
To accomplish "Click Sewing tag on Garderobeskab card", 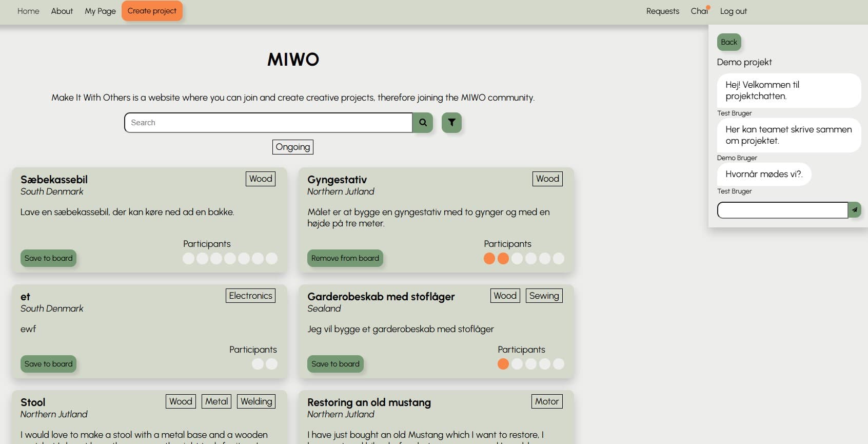I will pos(544,296).
